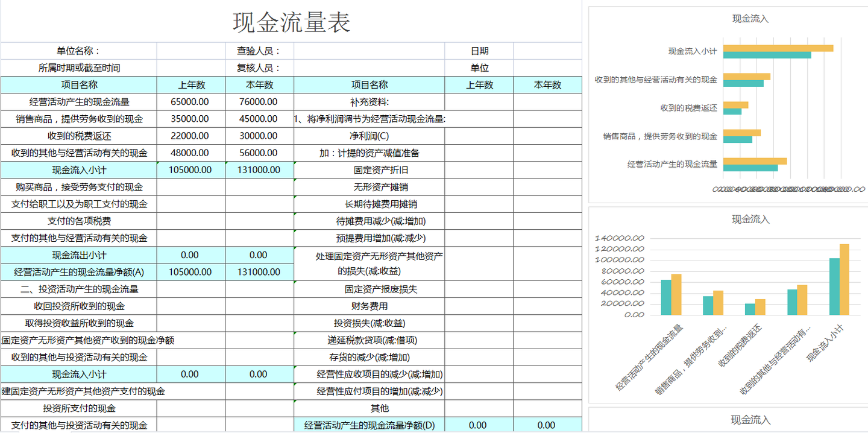Select the 76000.00 value cell
Image resolution: width=868 pixels, height=433 pixels.
259,102
